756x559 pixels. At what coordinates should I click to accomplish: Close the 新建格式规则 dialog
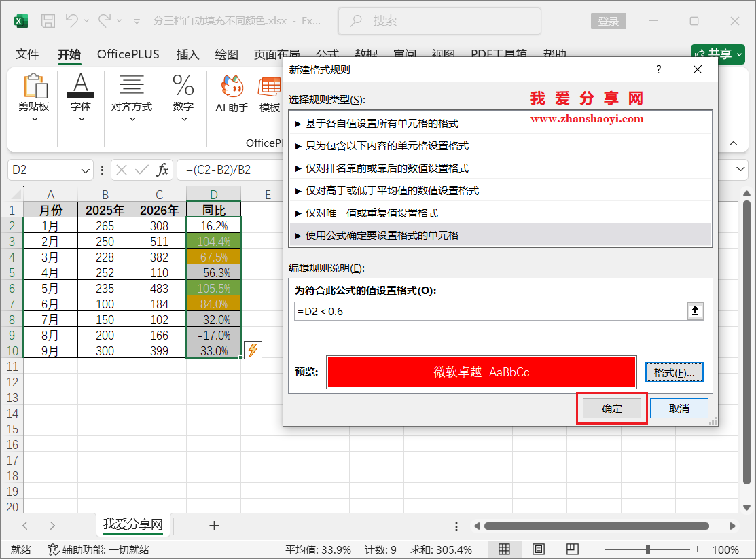[x=697, y=69]
